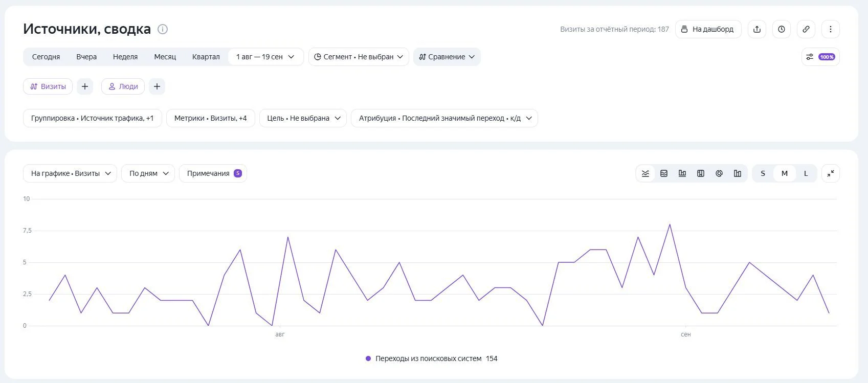
Task: Open Метрики • Визиты, +4 settings
Action: pos(211,118)
